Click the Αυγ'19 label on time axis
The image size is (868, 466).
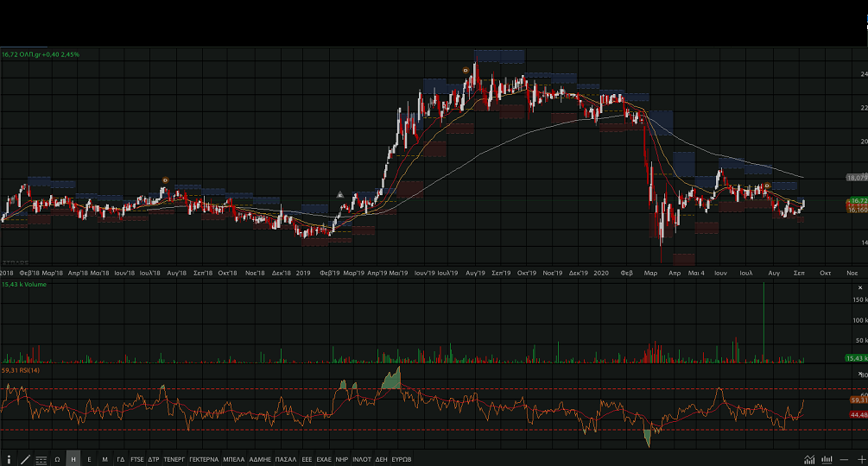click(475, 273)
